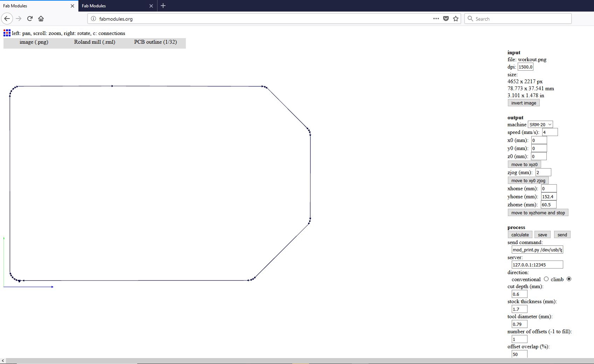The width and height of the screenshot is (594, 364).
Task: Open a new browser tab with plus
Action: [163, 6]
